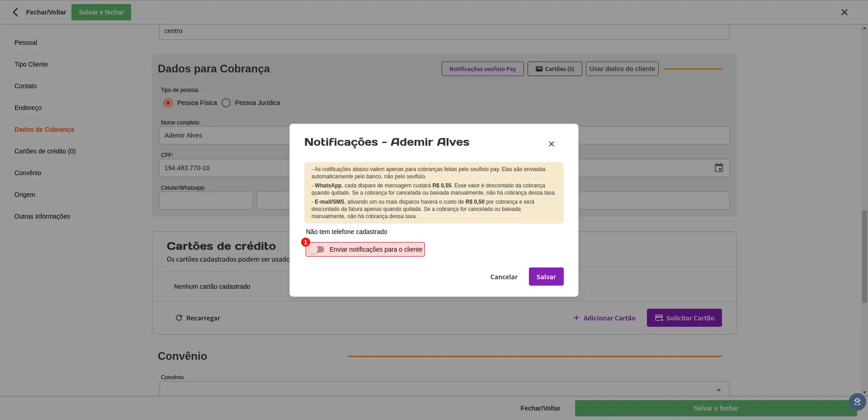Close the form using the top-right X

pos(844,12)
